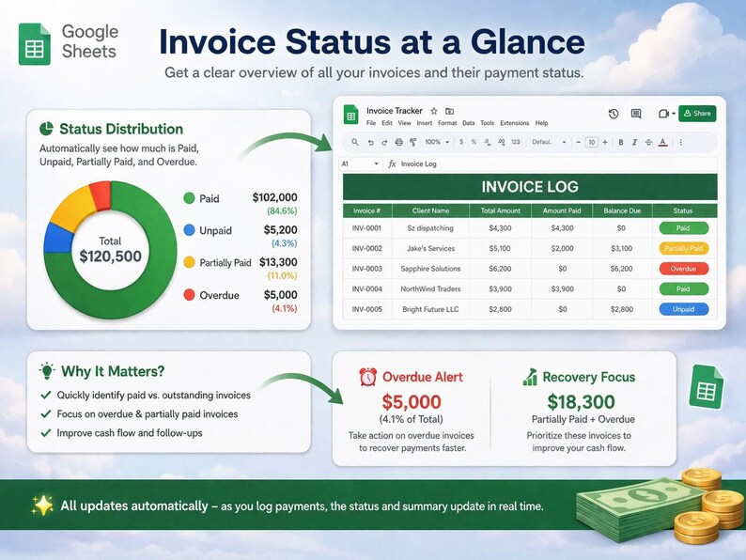Click the growth chart Recovery Focus icon
This screenshot has height=560, width=746.
530,377
